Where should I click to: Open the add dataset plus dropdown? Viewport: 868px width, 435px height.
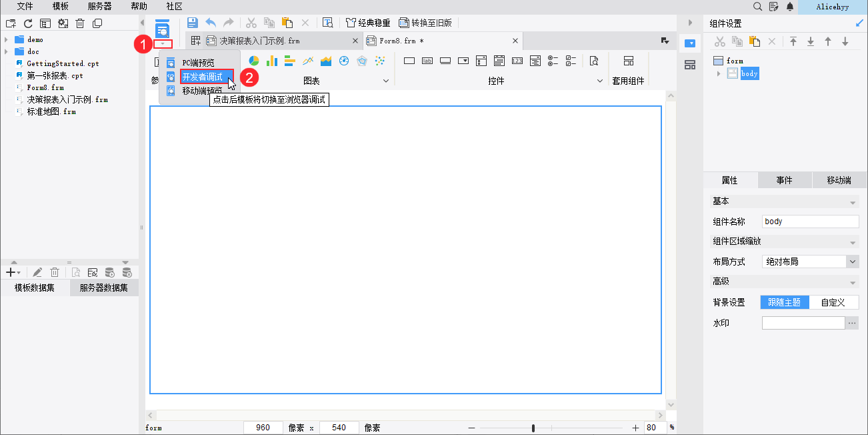pos(13,272)
